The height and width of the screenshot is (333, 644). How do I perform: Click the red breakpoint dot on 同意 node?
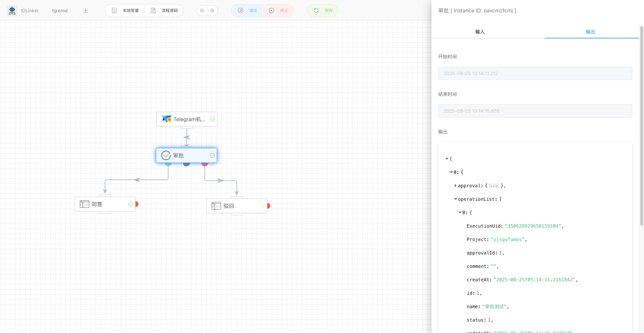point(137,204)
